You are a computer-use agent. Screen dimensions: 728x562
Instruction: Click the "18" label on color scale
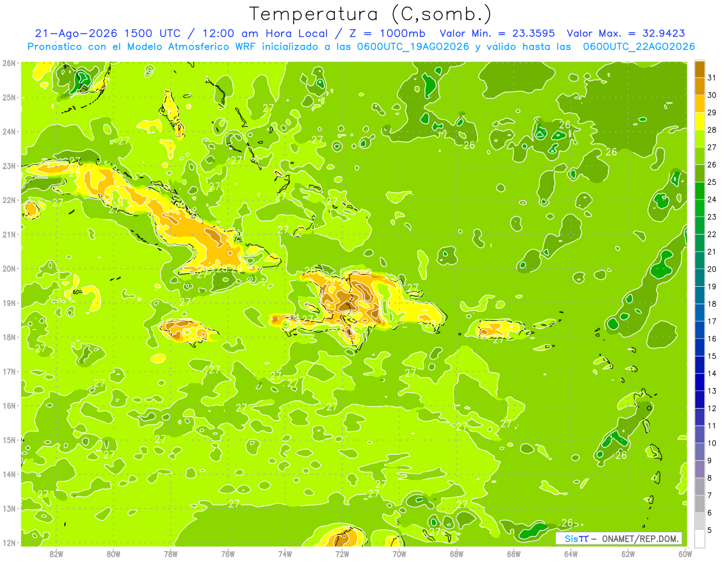click(712, 304)
